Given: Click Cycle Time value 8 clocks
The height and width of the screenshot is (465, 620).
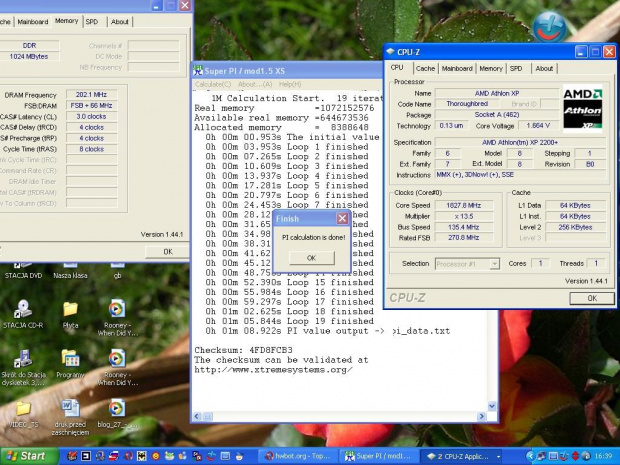Looking at the screenshot, I should click(91, 149).
